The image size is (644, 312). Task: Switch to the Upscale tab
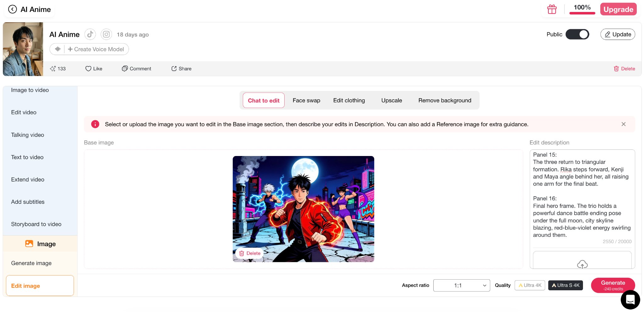coord(391,100)
